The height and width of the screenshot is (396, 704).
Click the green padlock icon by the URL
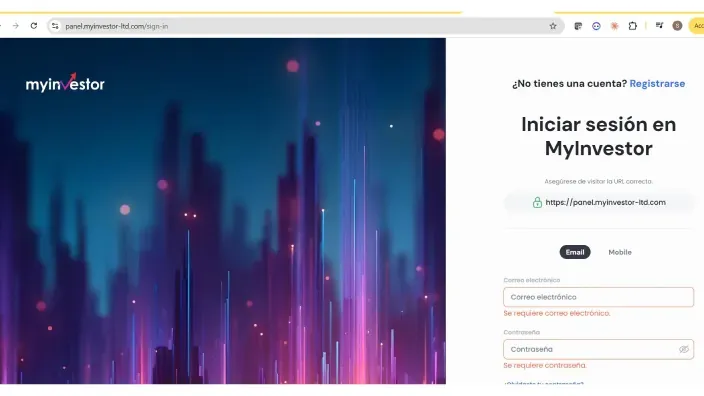[x=537, y=202]
